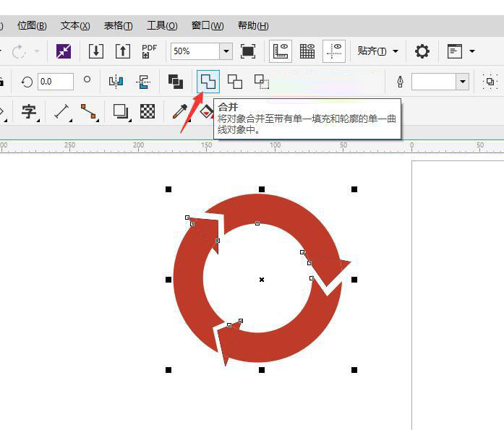
Task: Expand the redo history dropdown arrow
Action: [37, 51]
